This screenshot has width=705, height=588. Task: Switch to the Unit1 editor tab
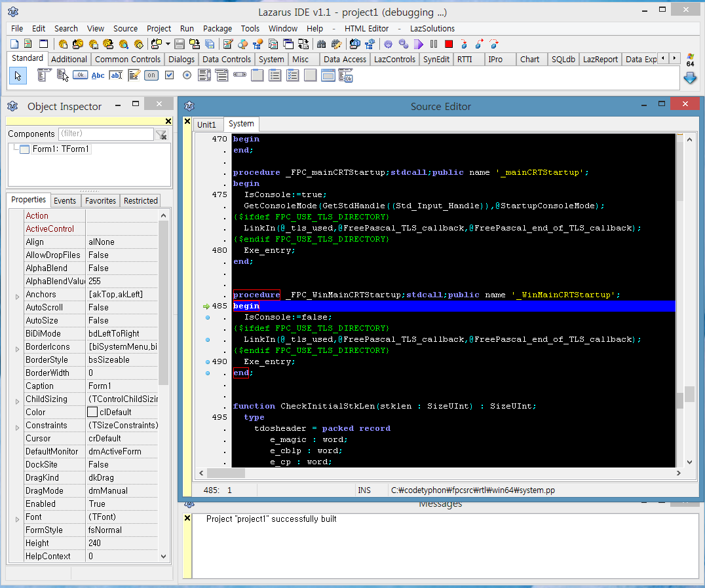coord(206,124)
